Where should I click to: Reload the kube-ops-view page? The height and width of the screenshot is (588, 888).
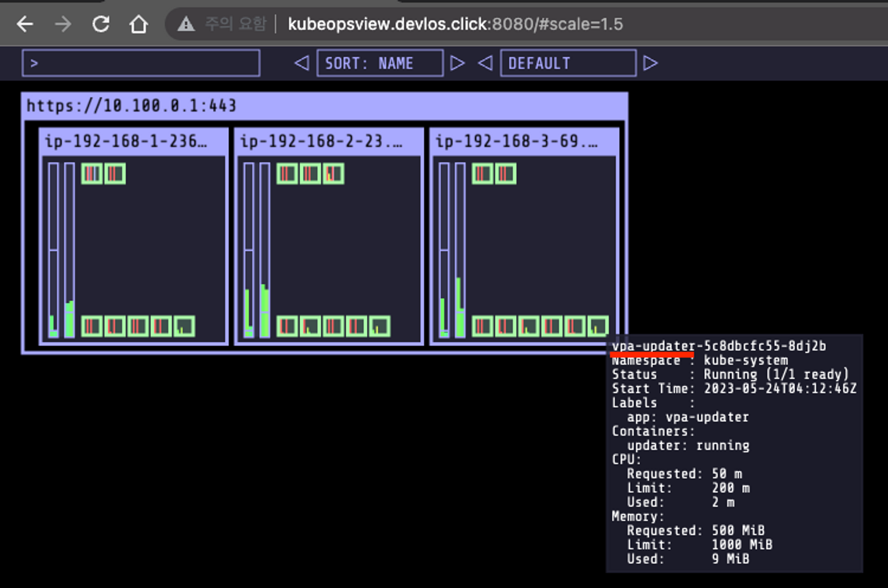point(101,24)
